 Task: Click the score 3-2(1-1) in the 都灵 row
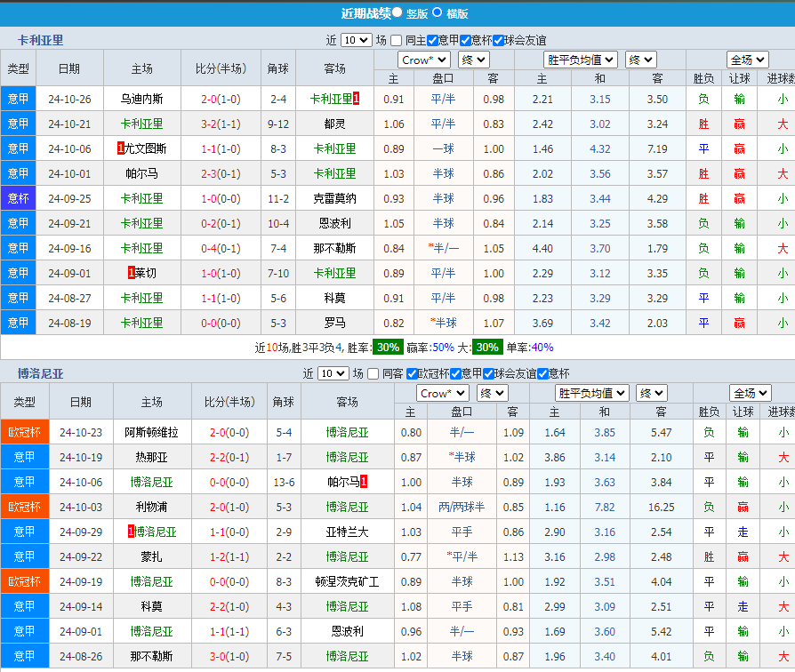click(220, 124)
